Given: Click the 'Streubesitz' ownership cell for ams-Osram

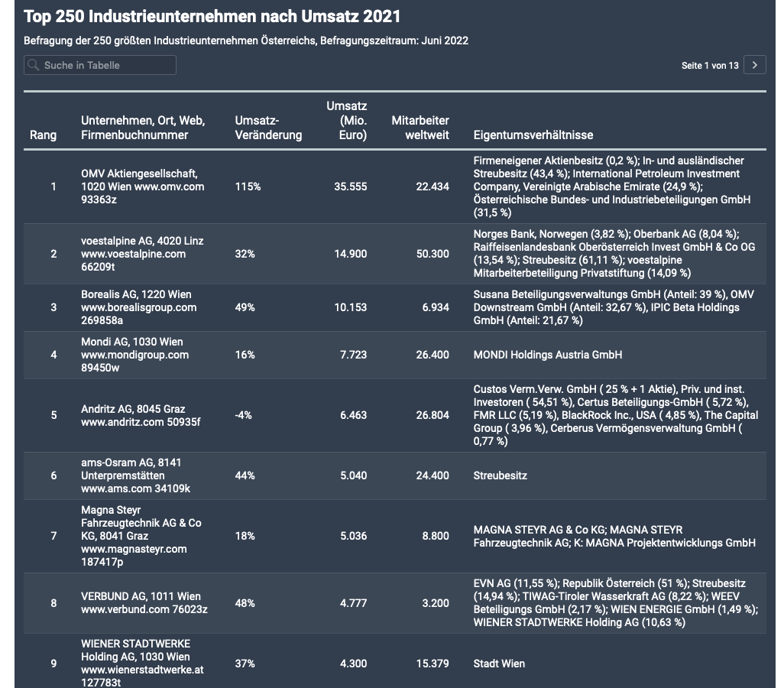Looking at the screenshot, I should tap(500, 475).
